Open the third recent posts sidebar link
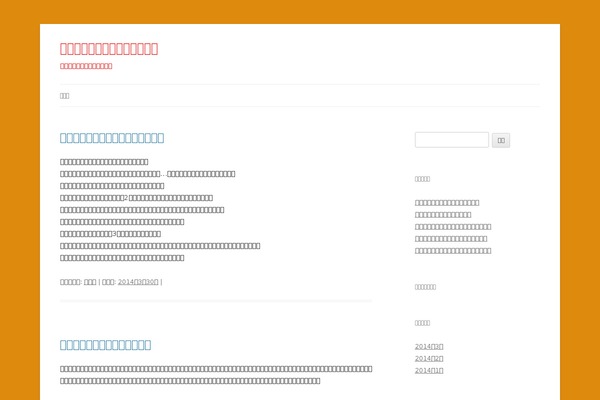This screenshot has width=600, height=400. pyautogui.click(x=453, y=227)
